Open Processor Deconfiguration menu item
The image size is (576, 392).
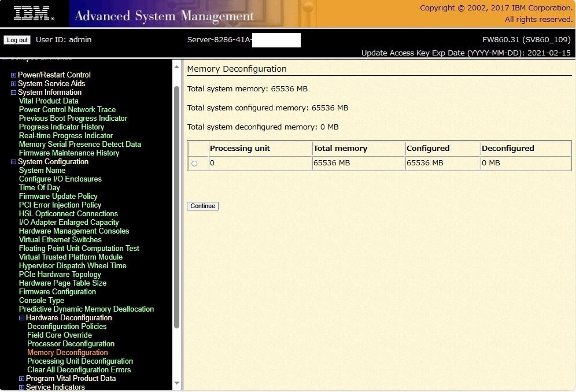point(71,343)
